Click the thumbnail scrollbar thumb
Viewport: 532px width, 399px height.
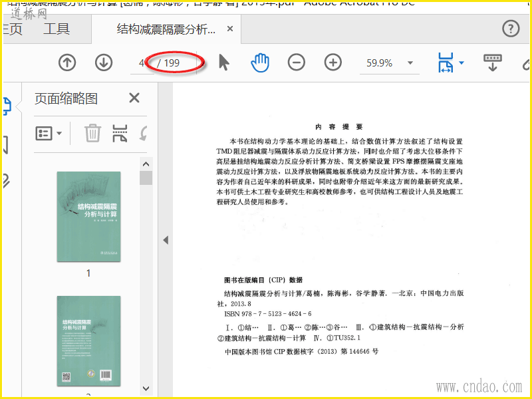tap(146, 178)
